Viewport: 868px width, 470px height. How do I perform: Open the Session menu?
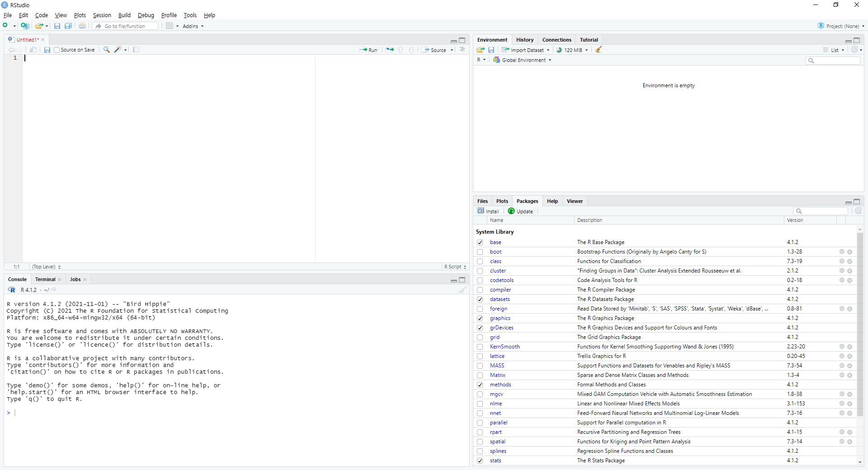point(102,15)
